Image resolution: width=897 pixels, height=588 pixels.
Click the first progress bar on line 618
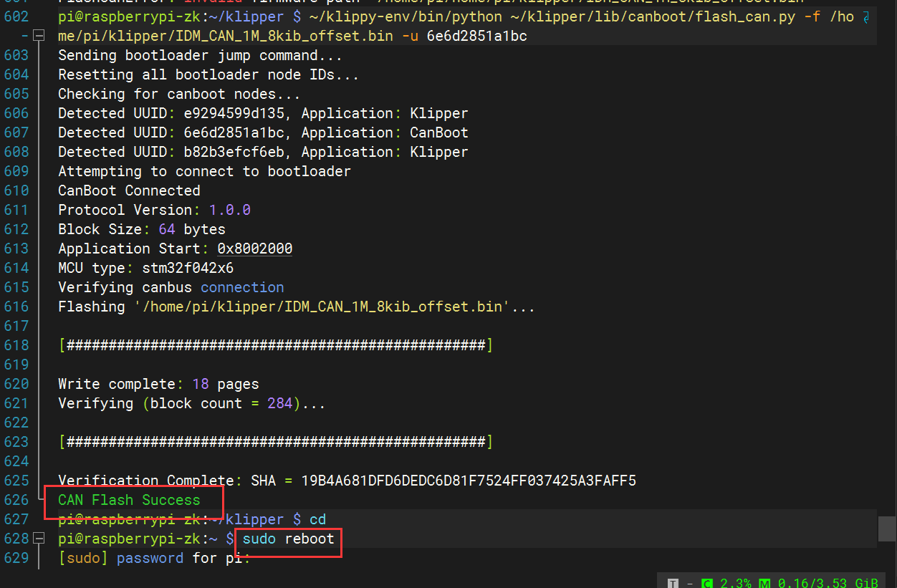(x=276, y=345)
